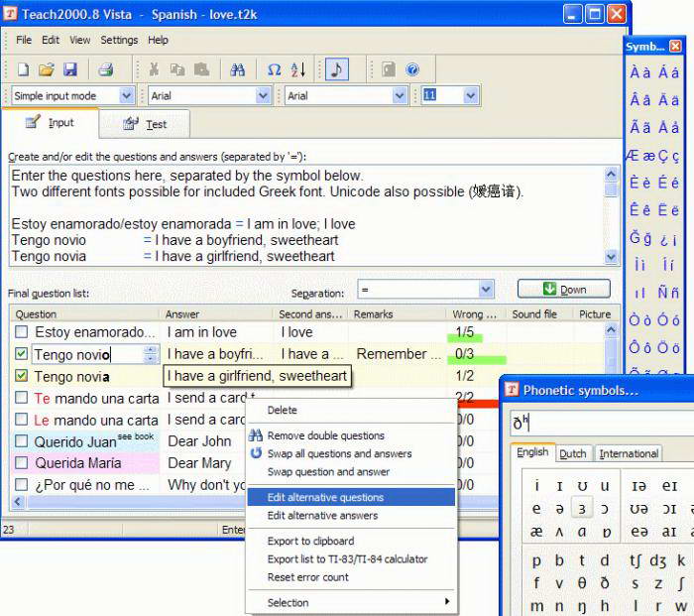Image resolution: width=694 pixels, height=616 pixels.
Task: Choose Remove double questions
Action: [x=351, y=435]
